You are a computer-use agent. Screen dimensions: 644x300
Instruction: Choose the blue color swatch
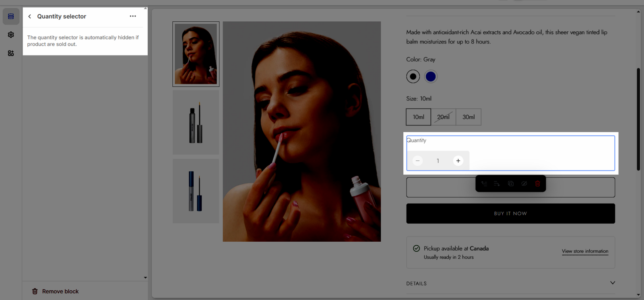(431, 76)
